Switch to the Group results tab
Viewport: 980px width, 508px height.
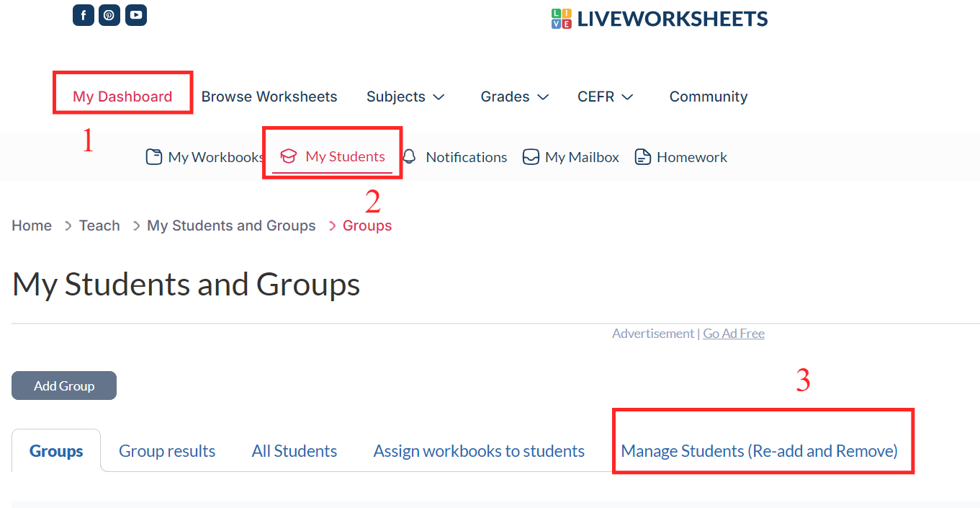click(167, 451)
